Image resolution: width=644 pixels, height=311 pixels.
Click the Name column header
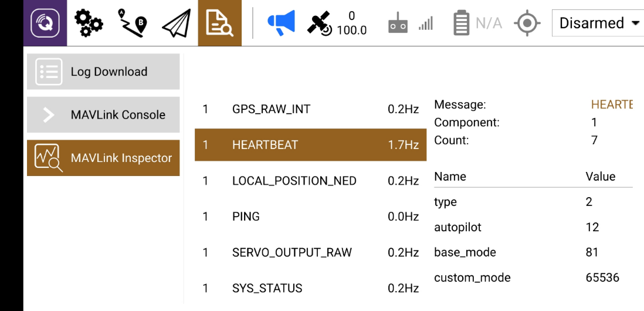point(450,177)
